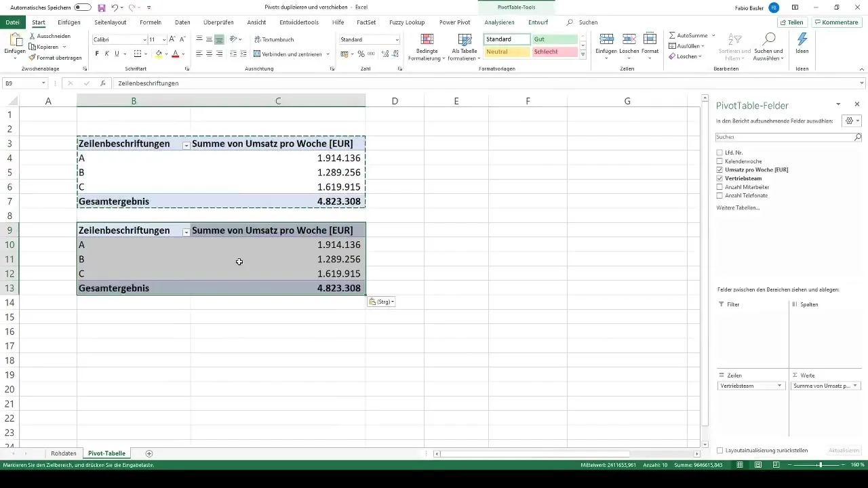
Task: Open the Standard number format dropdown
Action: (x=397, y=40)
